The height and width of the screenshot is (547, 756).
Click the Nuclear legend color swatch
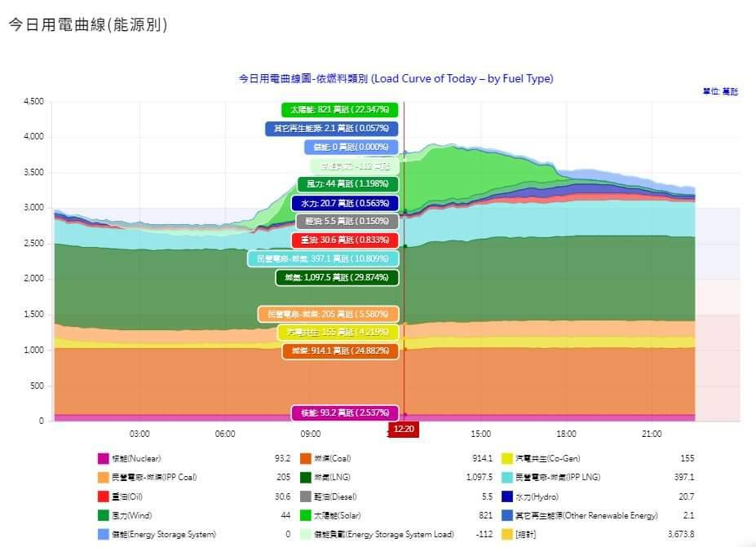(x=104, y=458)
